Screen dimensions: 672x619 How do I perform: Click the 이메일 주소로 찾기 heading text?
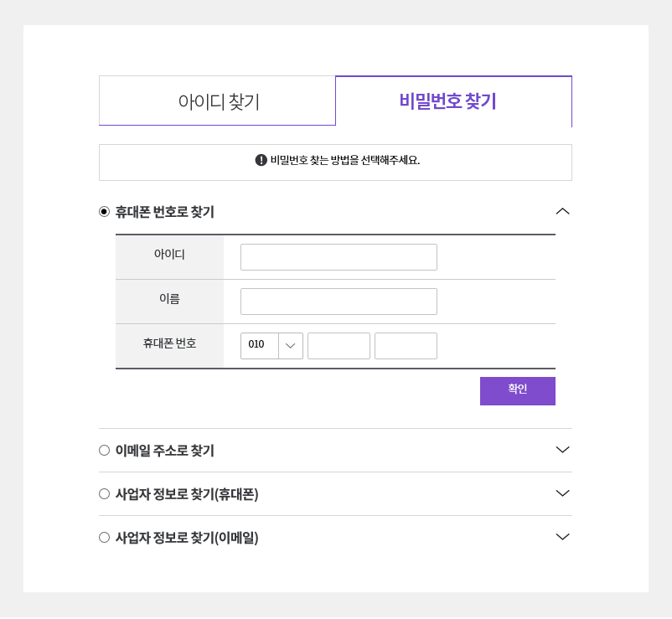pos(165,451)
